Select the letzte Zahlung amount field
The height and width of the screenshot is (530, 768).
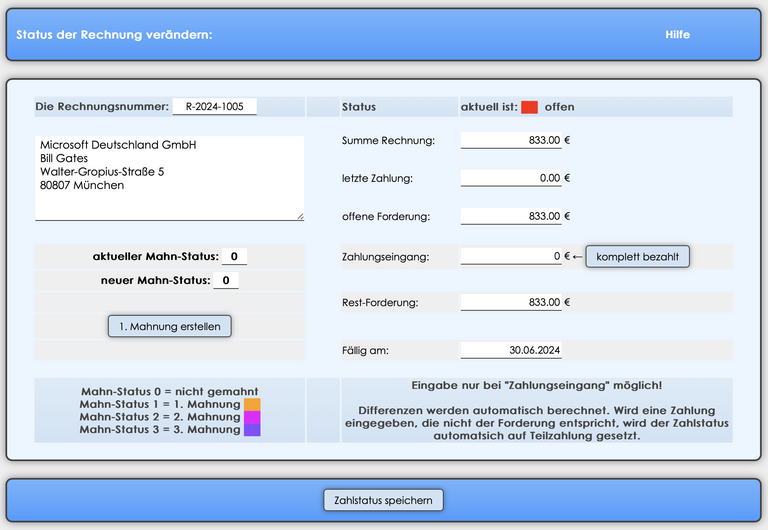[x=511, y=178]
